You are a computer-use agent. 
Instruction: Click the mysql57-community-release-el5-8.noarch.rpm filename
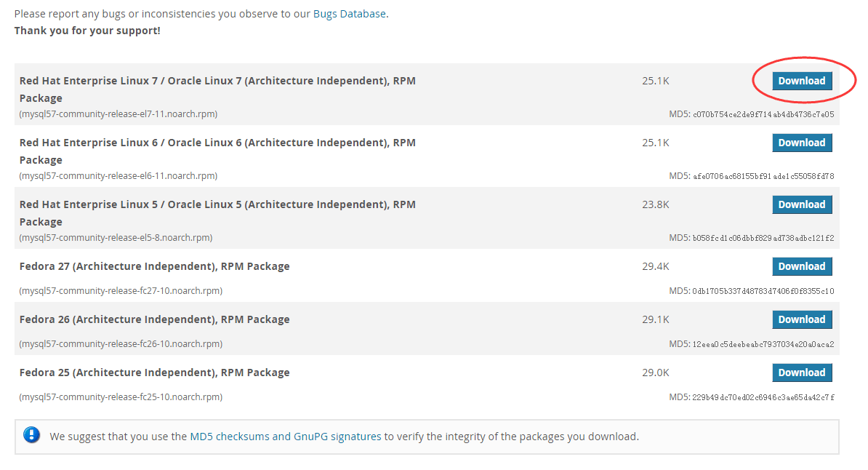click(116, 238)
